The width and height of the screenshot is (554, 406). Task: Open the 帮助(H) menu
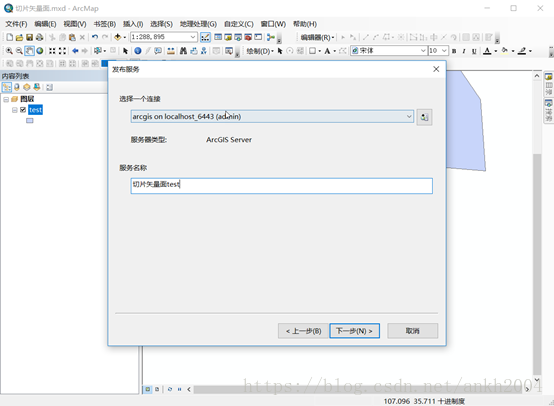pos(305,24)
